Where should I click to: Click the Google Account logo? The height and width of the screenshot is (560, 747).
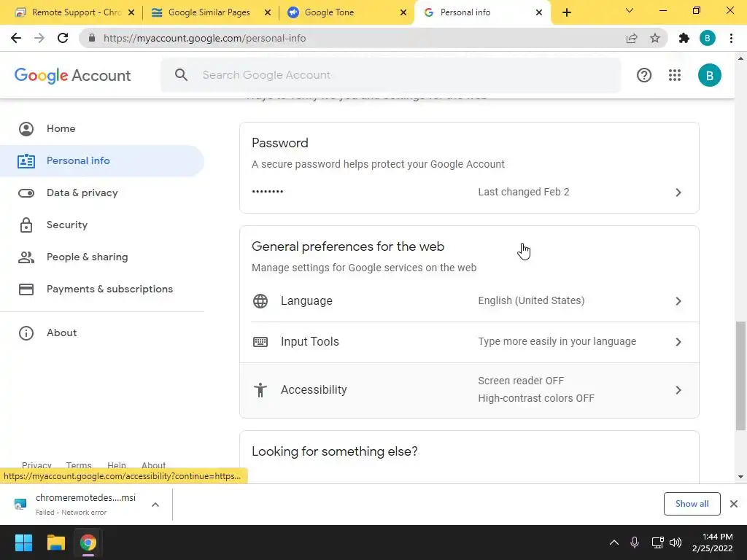coord(72,75)
